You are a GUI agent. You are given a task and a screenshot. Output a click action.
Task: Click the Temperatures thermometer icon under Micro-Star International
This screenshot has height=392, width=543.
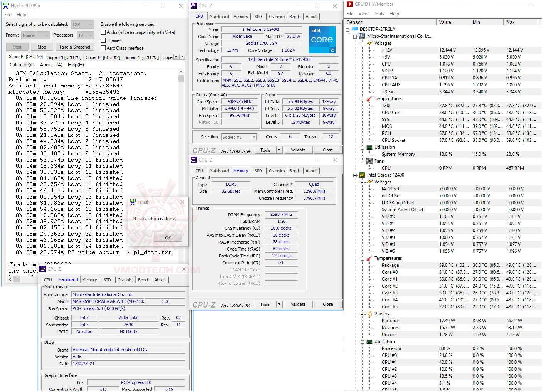tap(369, 99)
